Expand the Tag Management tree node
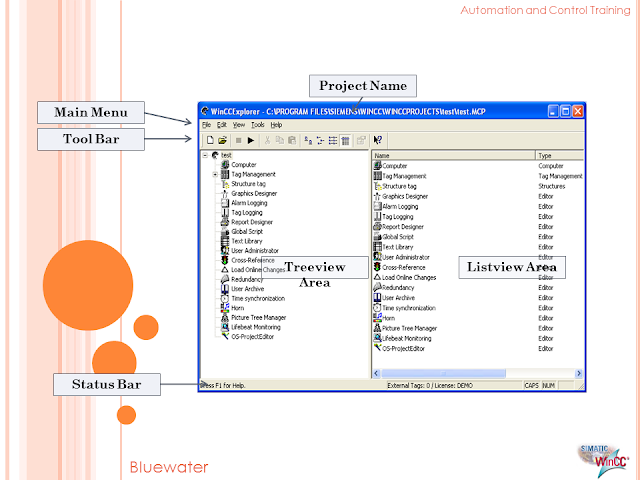The width and height of the screenshot is (640, 480). tap(215, 174)
